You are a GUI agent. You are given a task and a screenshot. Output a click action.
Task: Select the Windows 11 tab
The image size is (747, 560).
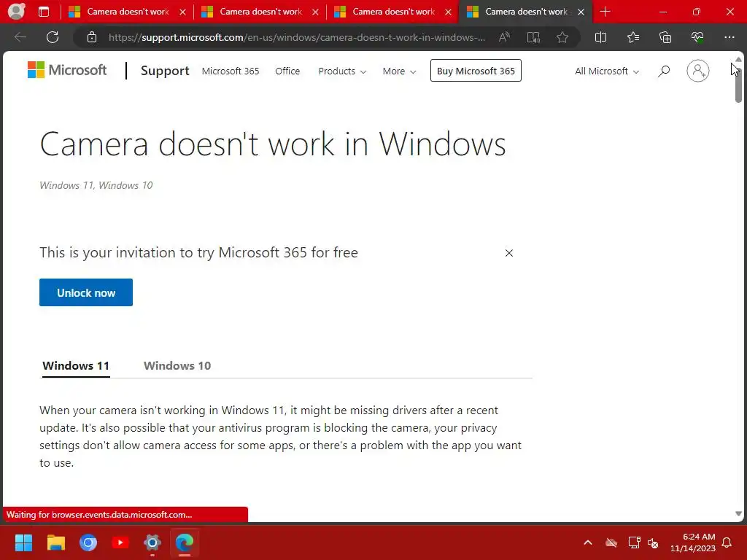76,366
